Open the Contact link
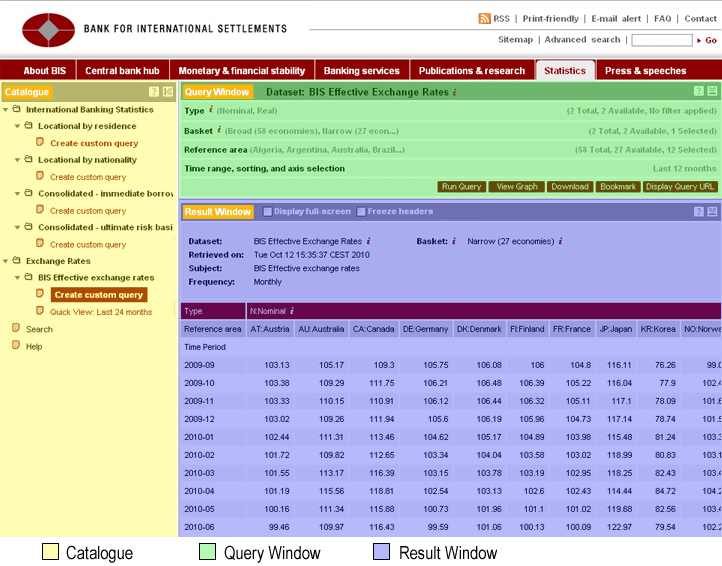 700,18
